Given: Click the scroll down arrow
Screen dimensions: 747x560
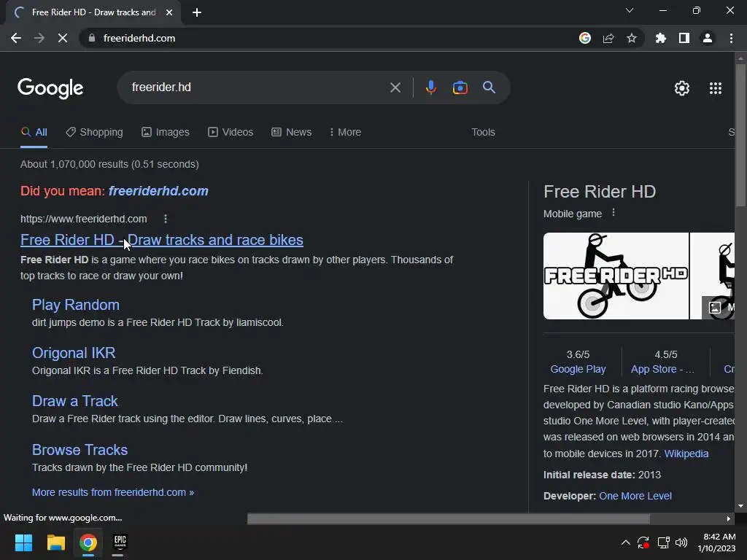Looking at the screenshot, I should (740, 507).
